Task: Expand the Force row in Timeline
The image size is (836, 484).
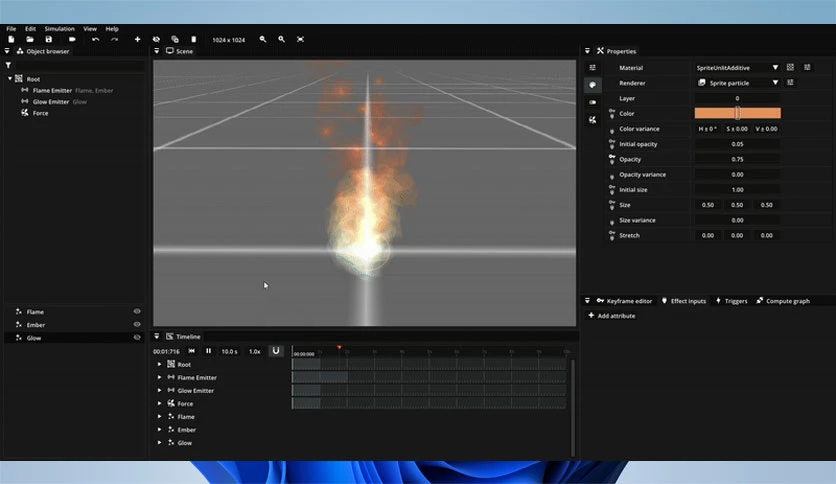Action: point(159,404)
